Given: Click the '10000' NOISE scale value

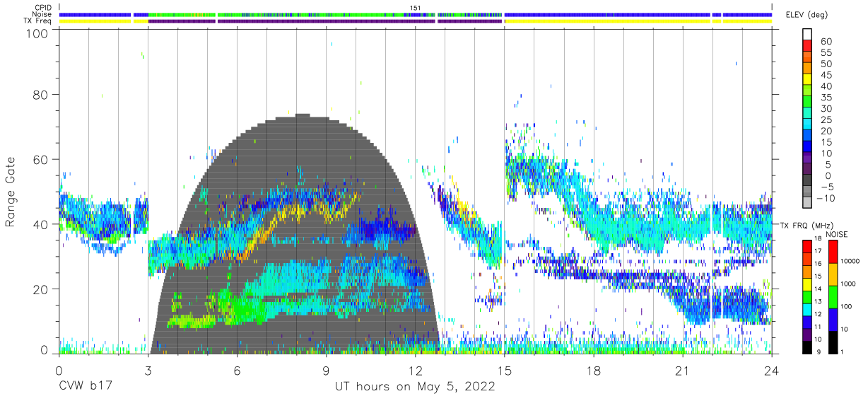Looking at the screenshot, I should point(852,262).
